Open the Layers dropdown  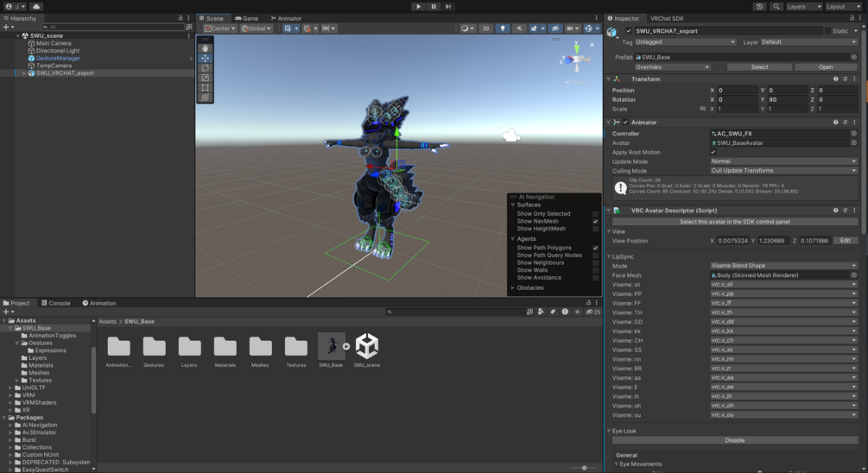click(802, 7)
